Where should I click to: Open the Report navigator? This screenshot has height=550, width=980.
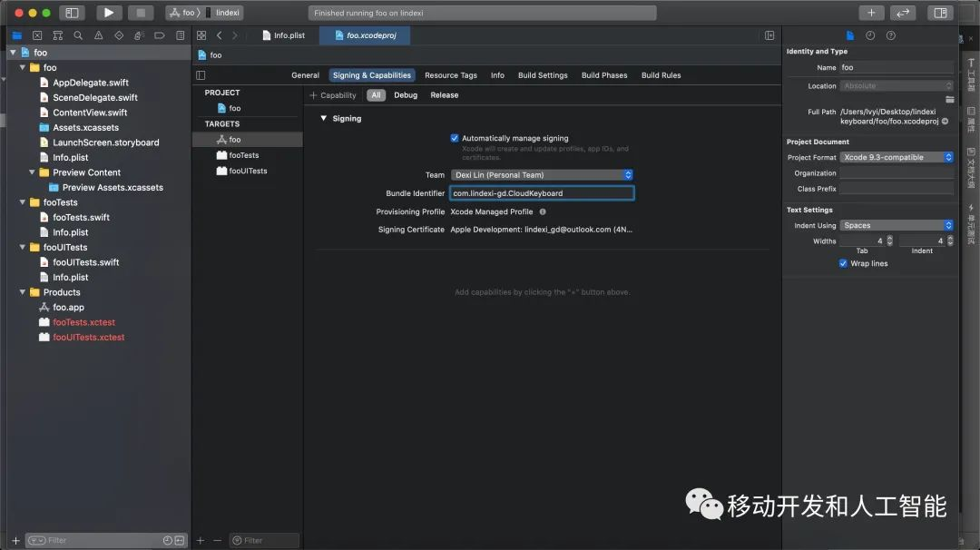click(180, 35)
